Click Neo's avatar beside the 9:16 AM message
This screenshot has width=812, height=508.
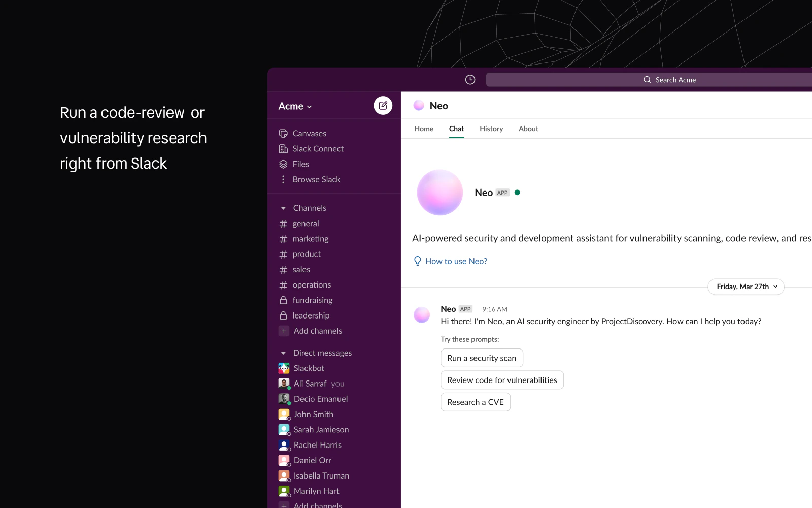click(422, 315)
